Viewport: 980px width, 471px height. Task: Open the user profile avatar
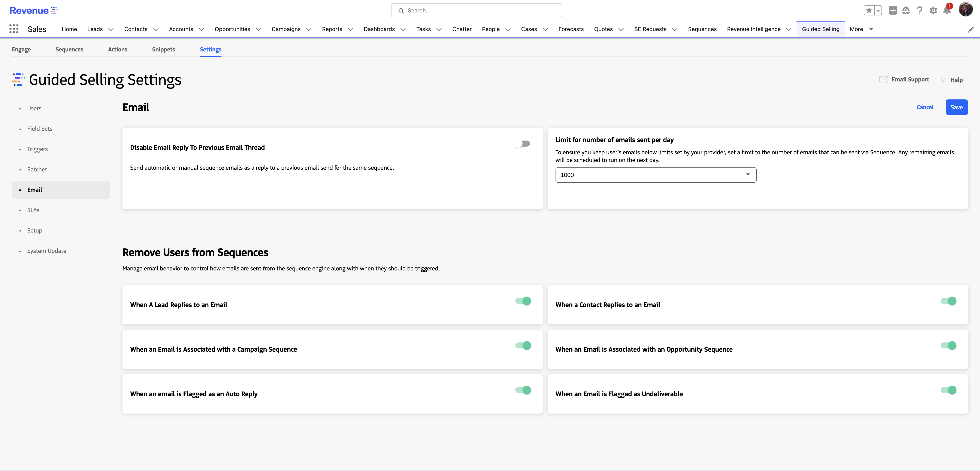point(965,9)
